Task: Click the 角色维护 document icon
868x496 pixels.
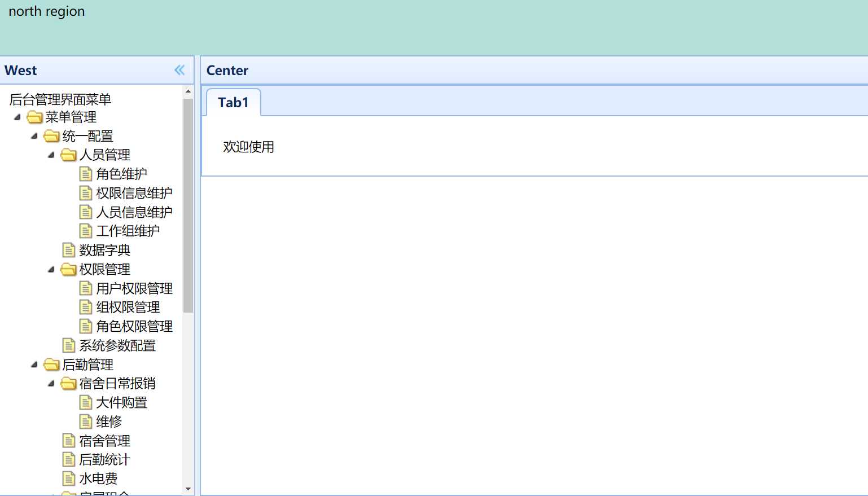Action: tap(86, 174)
